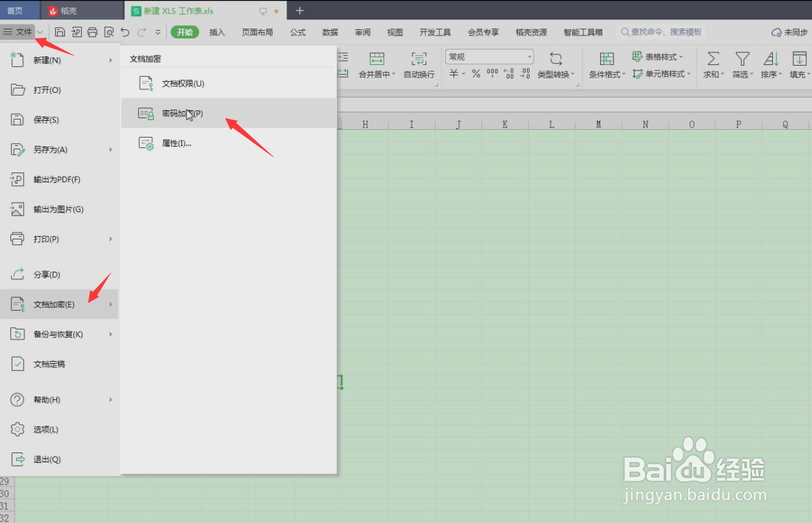Choose 另存为(A) menu entry

click(x=59, y=149)
